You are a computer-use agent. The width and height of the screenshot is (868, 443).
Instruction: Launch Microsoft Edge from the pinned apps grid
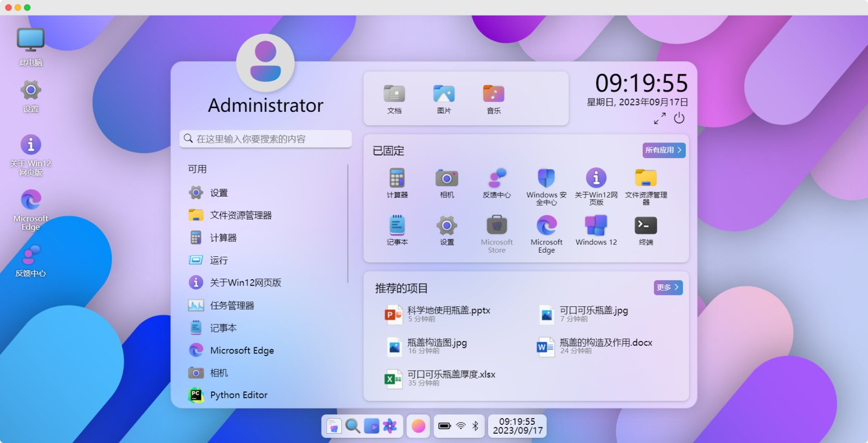click(546, 234)
